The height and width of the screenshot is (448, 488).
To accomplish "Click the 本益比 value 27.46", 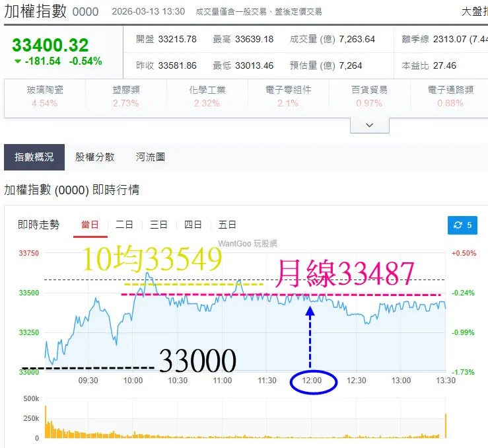I will tap(444, 65).
